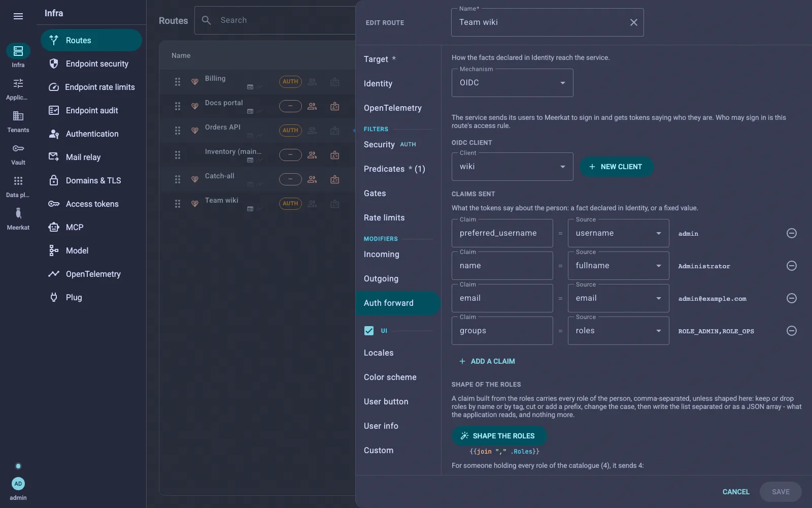Click ADD A CLAIM
Image resolution: width=812 pixels, height=508 pixels.
[487, 361]
